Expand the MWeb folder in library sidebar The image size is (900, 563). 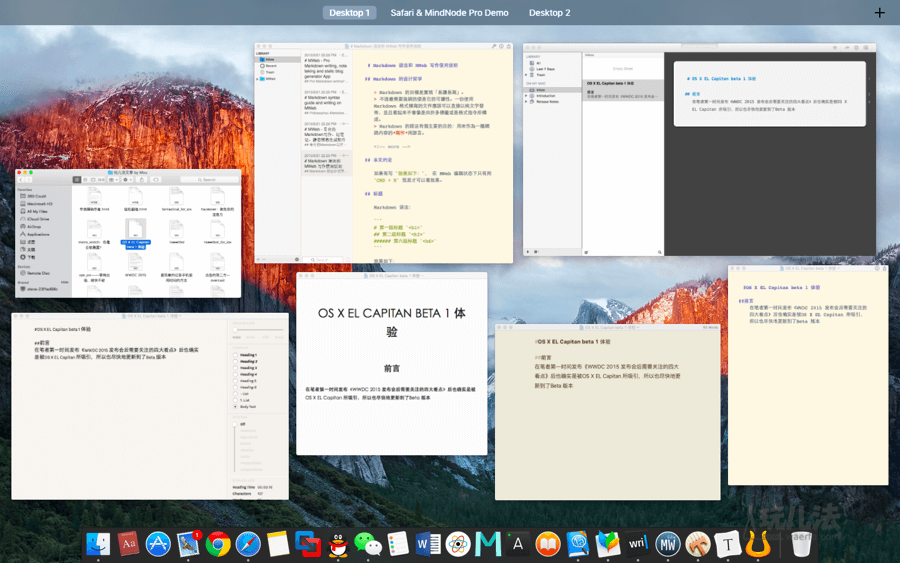coord(257,79)
